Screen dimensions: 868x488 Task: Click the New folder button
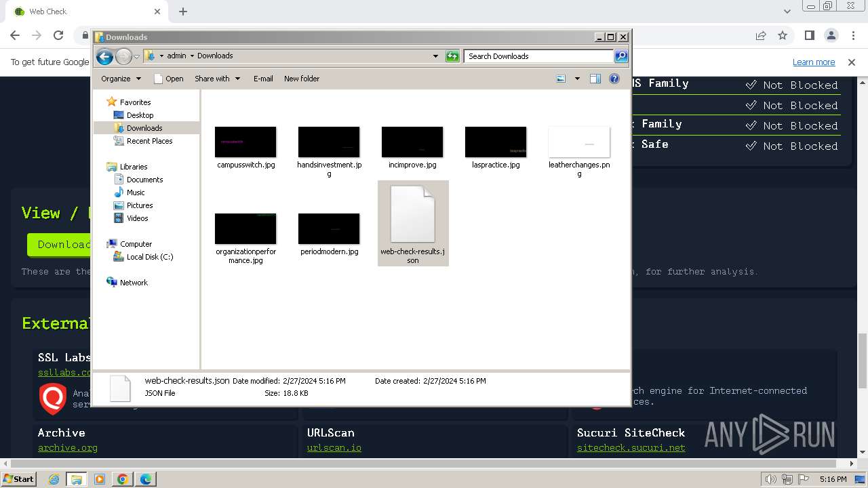click(x=302, y=79)
